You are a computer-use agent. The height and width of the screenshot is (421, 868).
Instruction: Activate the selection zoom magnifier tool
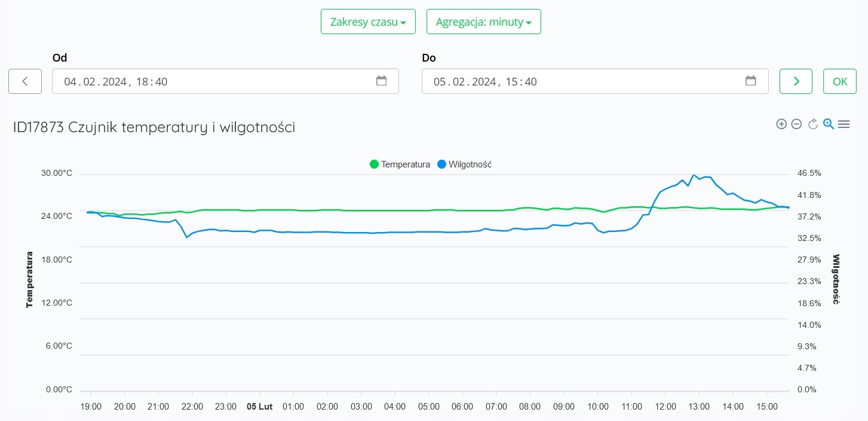click(828, 124)
